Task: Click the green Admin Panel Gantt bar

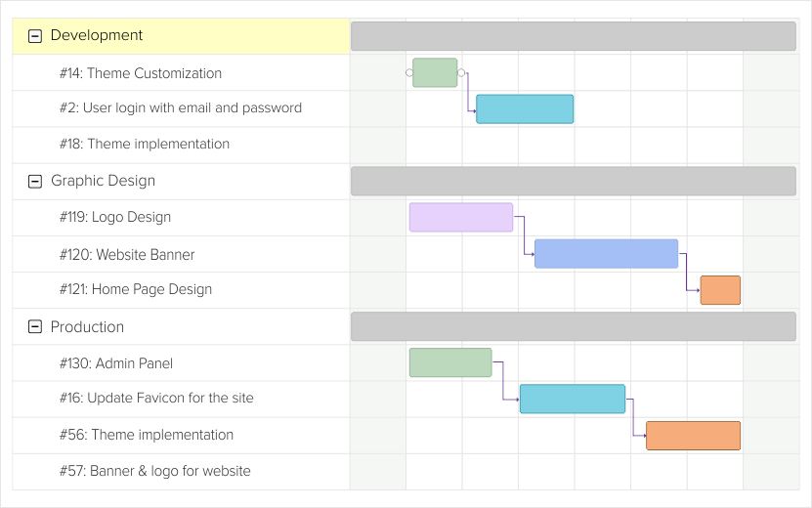Action: coord(450,362)
